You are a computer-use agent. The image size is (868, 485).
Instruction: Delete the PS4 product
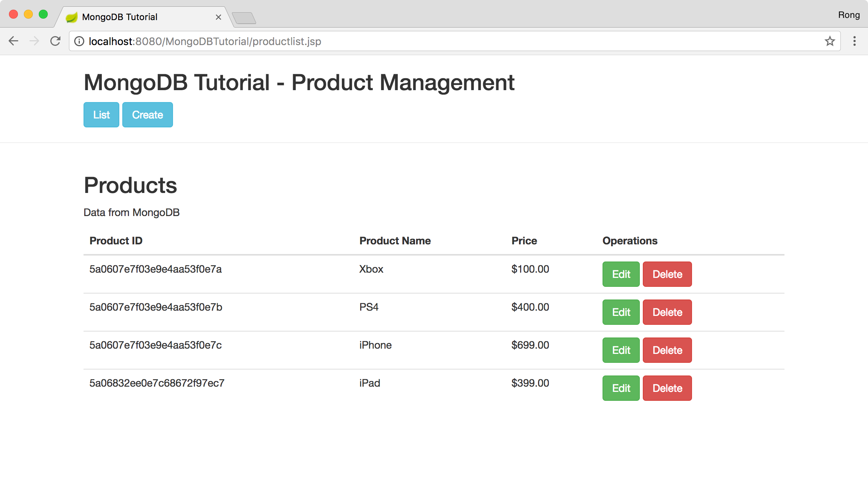tap(667, 312)
